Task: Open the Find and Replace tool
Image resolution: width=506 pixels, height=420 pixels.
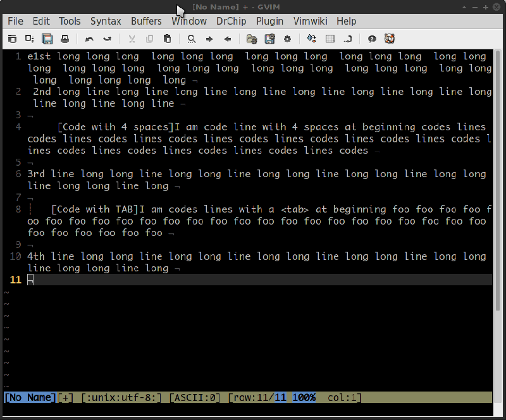Action: pos(191,39)
